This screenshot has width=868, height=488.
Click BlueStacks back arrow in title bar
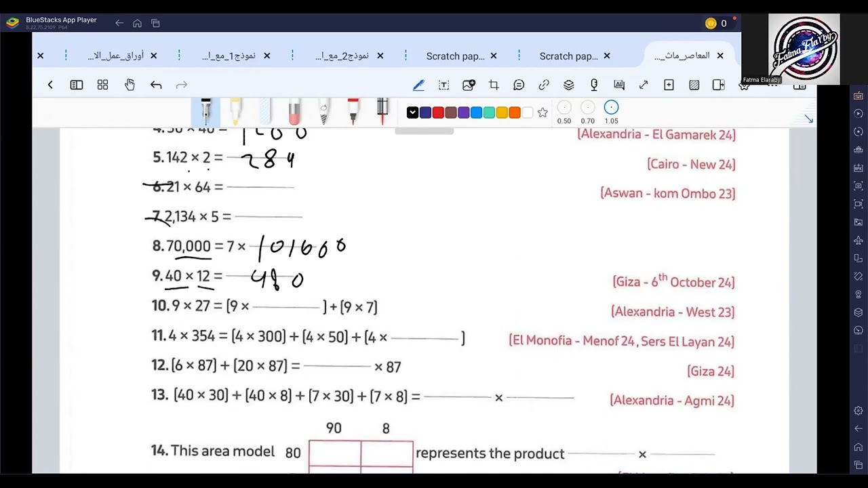click(x=119, y=23)
